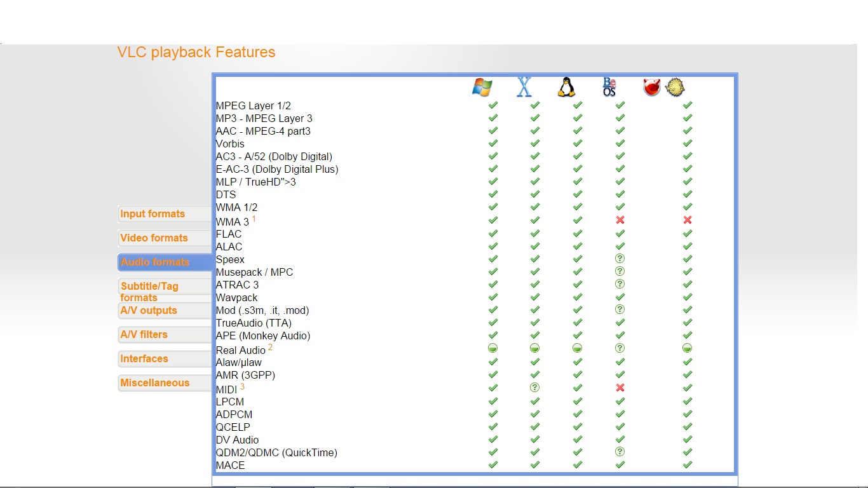The image size is (868, 488).
Task: Click the 'AAC - MPEG-4 part3' row label
Action: click(x=263, y=132)
